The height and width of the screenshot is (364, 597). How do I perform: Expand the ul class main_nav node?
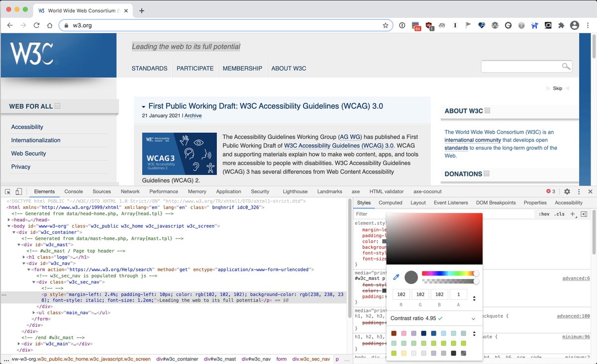(33, 313)
